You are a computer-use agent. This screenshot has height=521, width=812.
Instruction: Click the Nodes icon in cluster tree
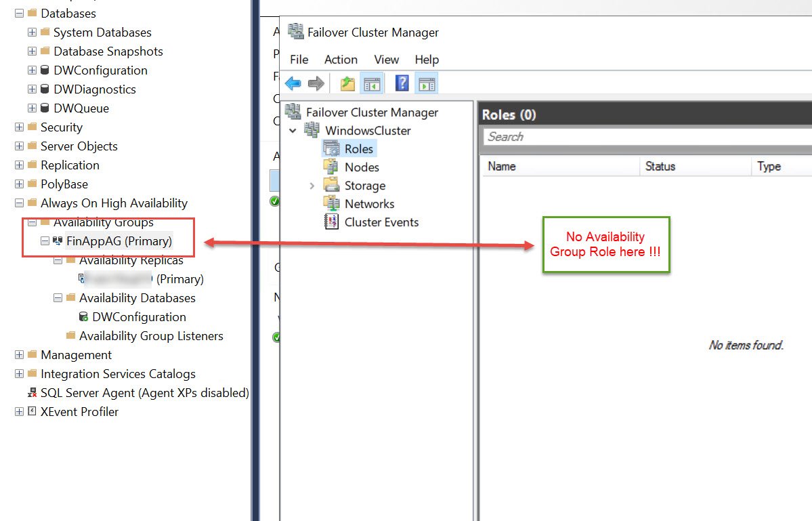pos(331,167)
